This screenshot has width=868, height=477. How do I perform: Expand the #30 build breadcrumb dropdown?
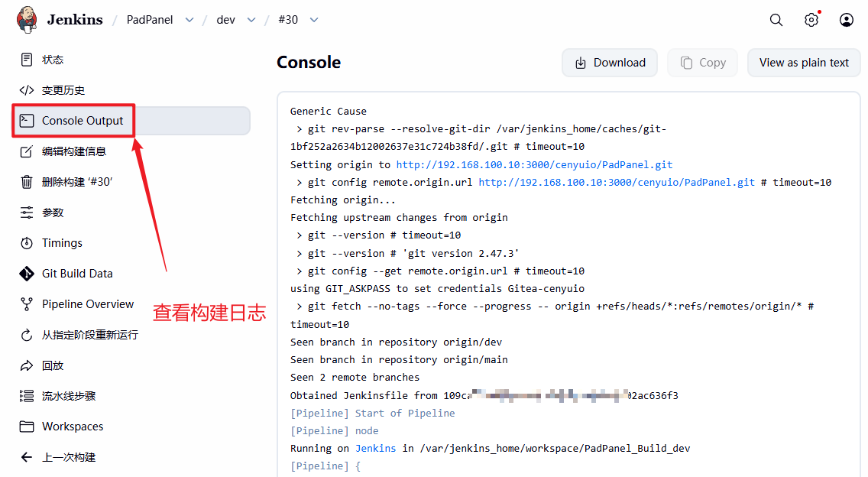[313, 20]
